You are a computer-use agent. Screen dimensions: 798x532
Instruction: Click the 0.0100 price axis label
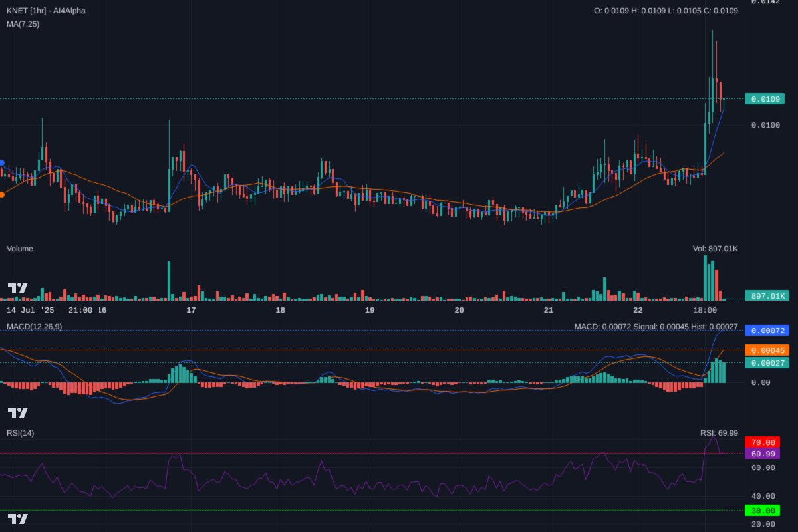765,125
